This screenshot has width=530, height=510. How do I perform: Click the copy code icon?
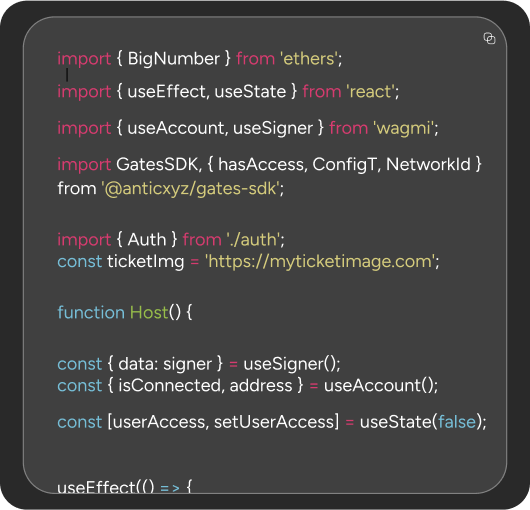489,38
